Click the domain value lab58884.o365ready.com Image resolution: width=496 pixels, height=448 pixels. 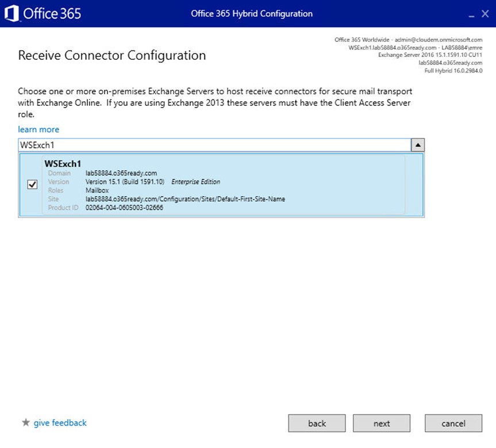click(121, 173)
